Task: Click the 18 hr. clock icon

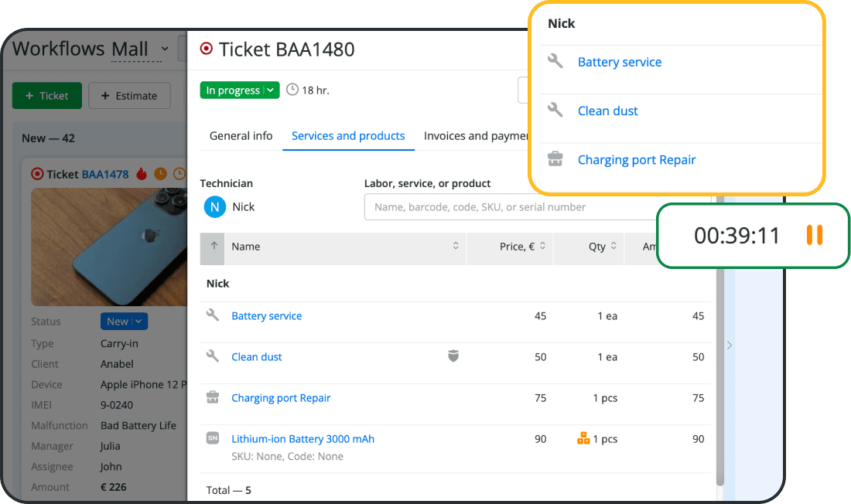Action: pyautogui.click(x=292, y=90)
